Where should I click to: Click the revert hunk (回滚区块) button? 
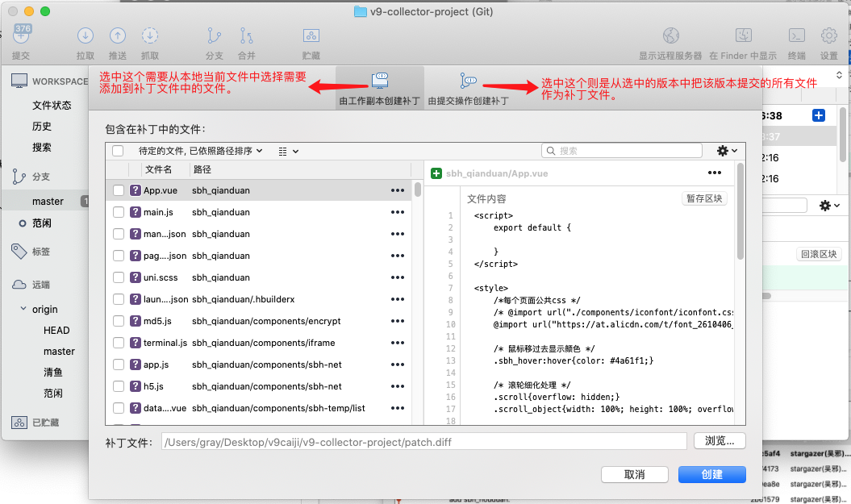819,254
